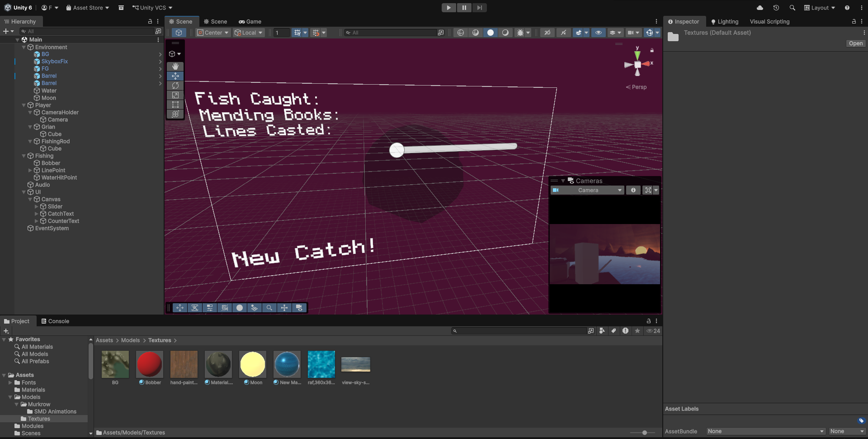
Task: Toggle the Inspector panel lock
Action: coord(854,22)
